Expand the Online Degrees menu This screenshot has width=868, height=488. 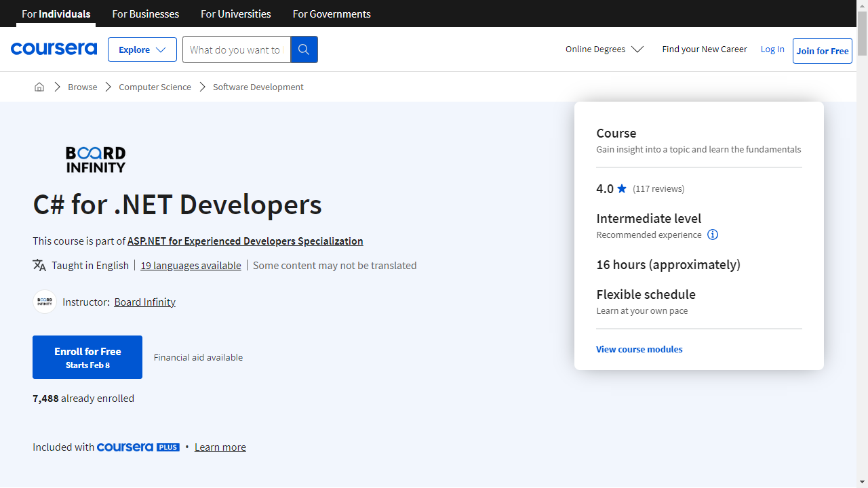pos(604,49)
